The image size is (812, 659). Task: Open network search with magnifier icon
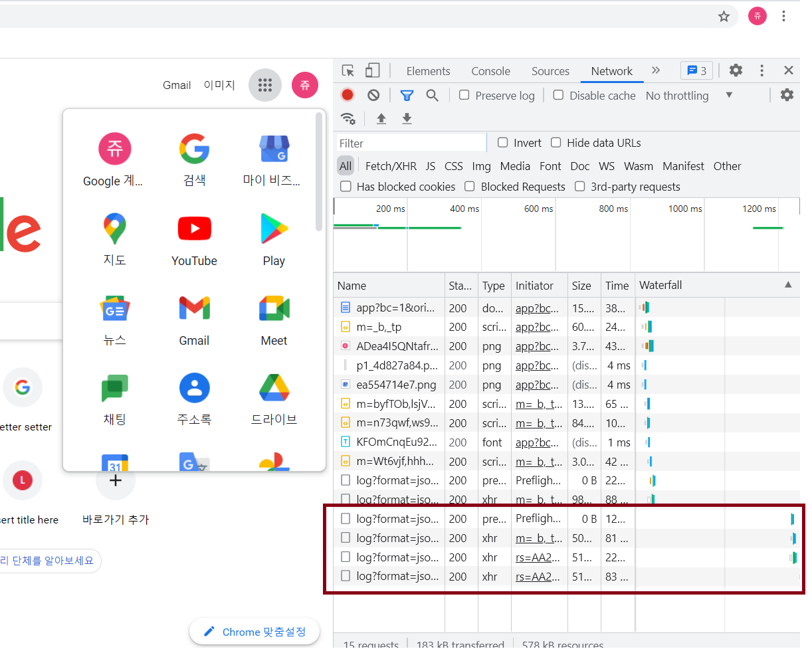click(x=432, y=95)
